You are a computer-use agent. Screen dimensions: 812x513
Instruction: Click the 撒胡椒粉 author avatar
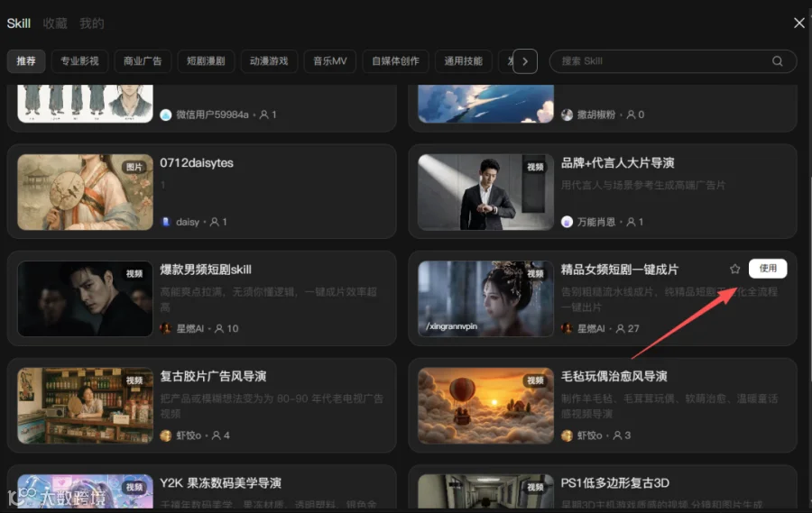[567, 115]
